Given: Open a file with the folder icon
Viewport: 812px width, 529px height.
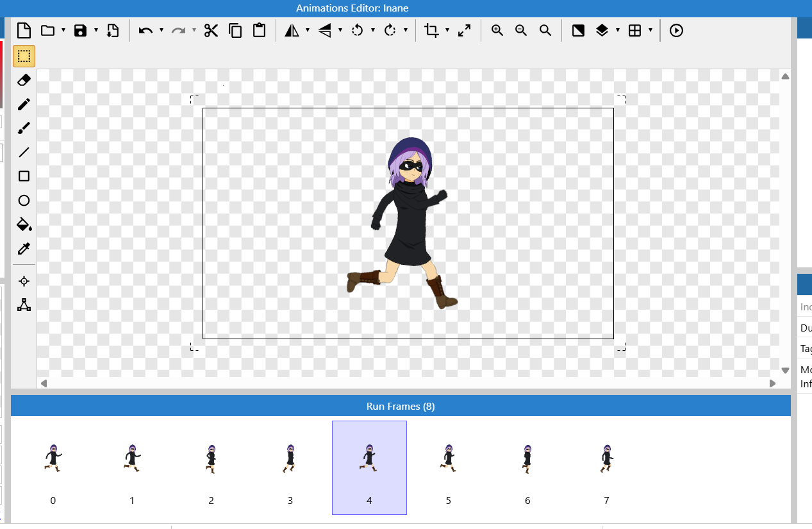Looking at the screenshot, I should coord(47,30).
